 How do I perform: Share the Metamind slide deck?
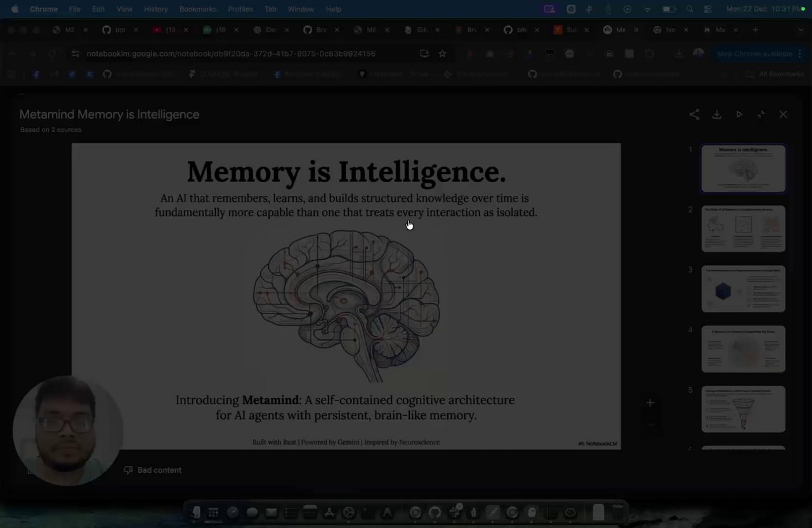(695, 115)
